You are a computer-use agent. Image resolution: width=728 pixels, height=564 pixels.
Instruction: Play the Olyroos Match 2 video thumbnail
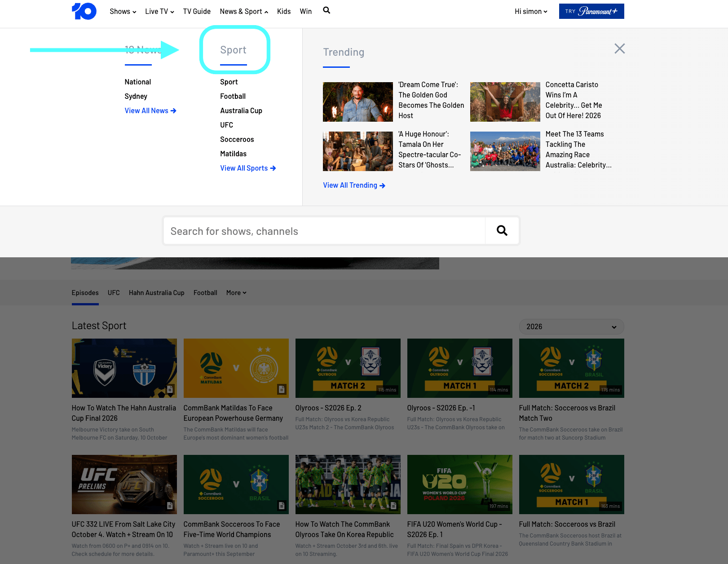(x=348, y=368)
